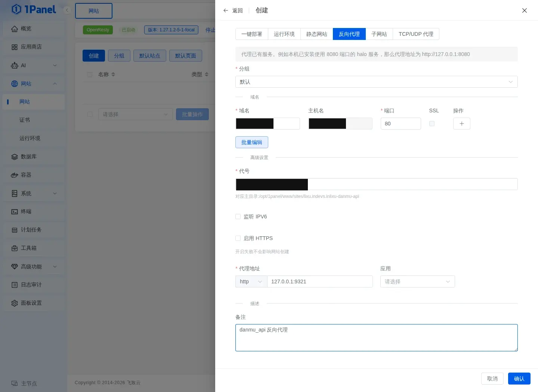Select the 反向代理 tab
This screenshot has width=538, height=392.
click(349, 34)
